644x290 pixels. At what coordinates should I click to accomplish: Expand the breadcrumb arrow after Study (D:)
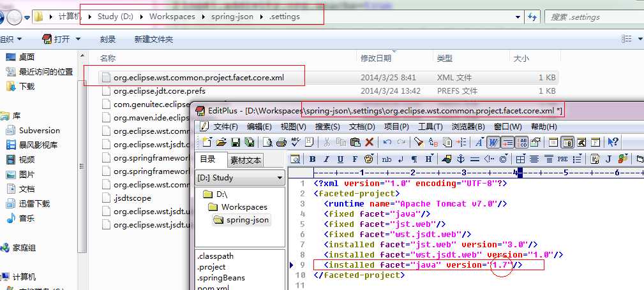(x=141, y=17)
